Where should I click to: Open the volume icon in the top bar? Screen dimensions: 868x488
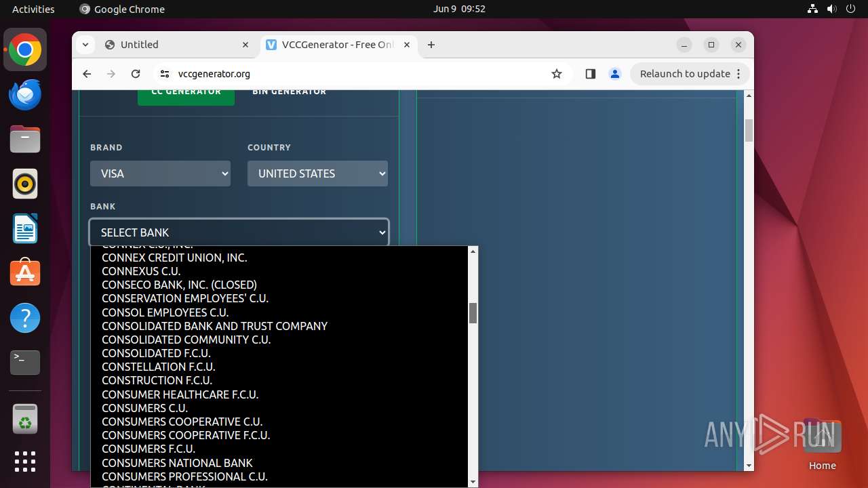pyautogui.click(x=832, y=9)
